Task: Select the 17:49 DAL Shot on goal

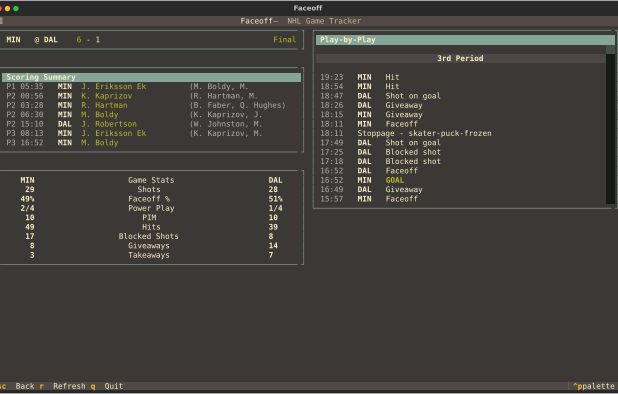Action: [x=461, y=143]
